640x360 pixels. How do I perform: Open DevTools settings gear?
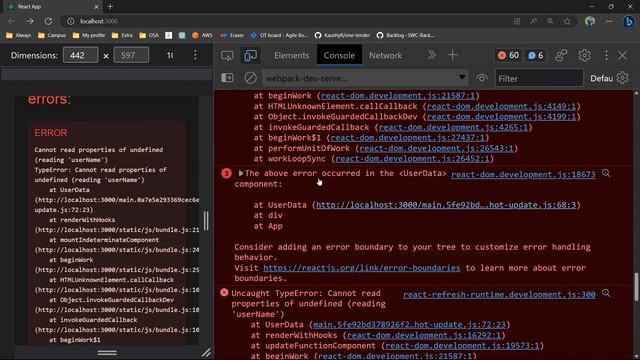[584, 55]
